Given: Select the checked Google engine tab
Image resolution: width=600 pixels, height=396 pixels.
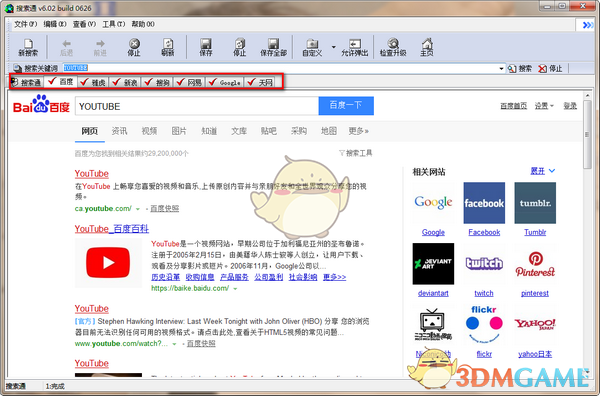Looking at the screenshot, I should (225, 82).
